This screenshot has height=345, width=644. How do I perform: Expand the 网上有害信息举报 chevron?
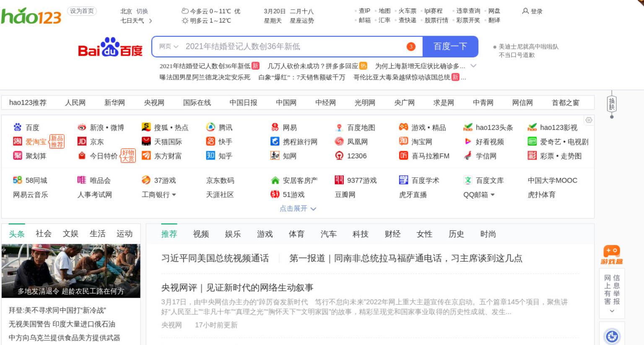click(x=612, y=311)
